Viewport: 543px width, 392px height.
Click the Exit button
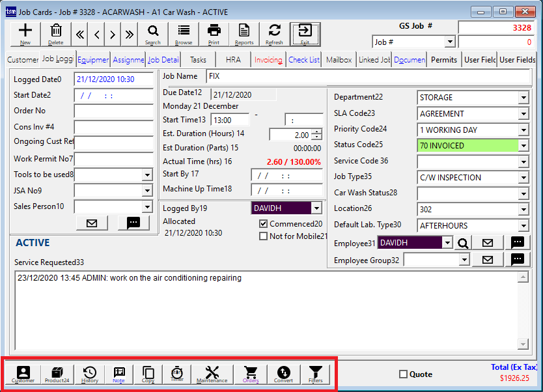pos(305,33)
